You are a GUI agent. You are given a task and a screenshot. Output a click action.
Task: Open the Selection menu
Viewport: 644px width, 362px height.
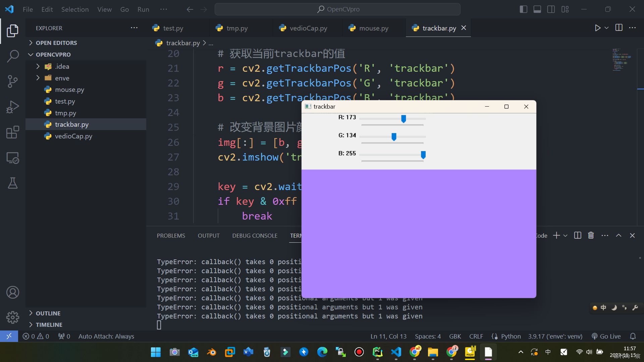pos(75,9)
